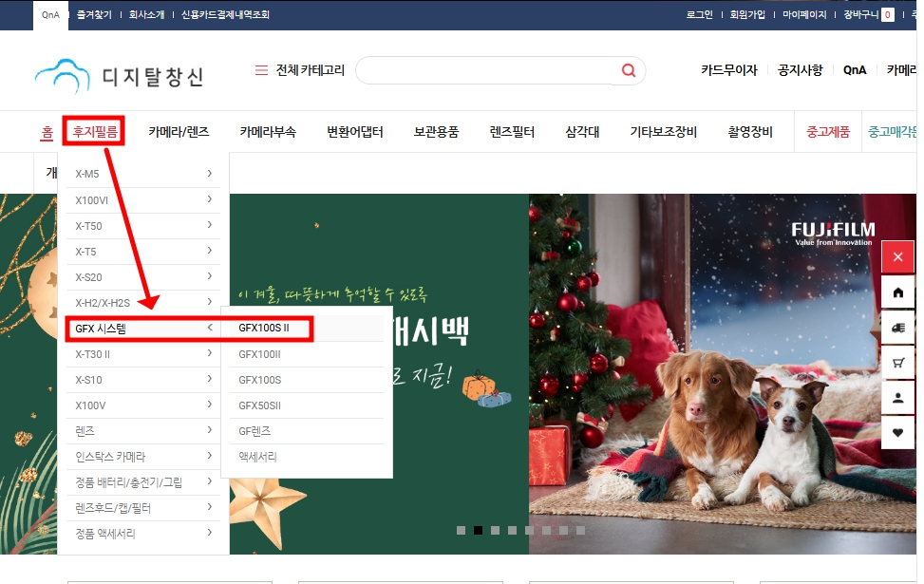This screenshot has height=584, width=924.
Task: Click 전체 카테고리 label
Action: click(310, 70)
